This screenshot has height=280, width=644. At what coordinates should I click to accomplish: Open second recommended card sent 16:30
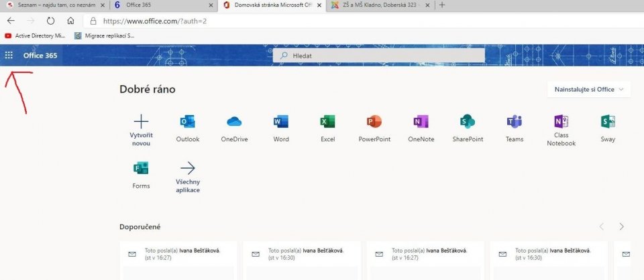click(302, 261)
